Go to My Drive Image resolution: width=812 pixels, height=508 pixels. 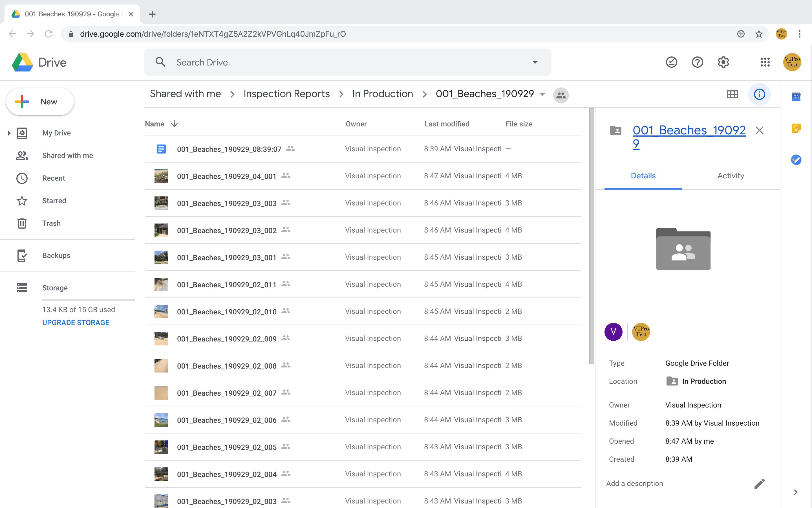point(56,133)
